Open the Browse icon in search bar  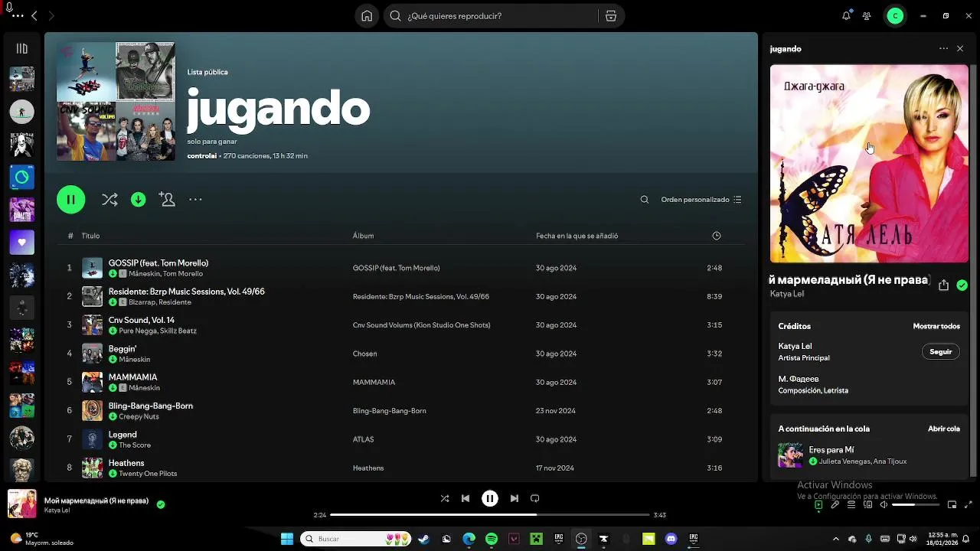coord(610,16)
